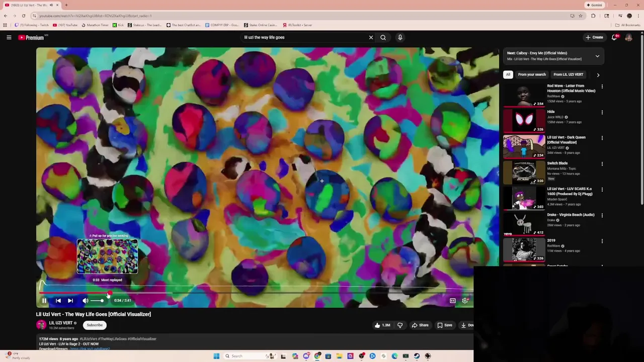Open the player settings gear
The image size is (644, 362).
465,301
